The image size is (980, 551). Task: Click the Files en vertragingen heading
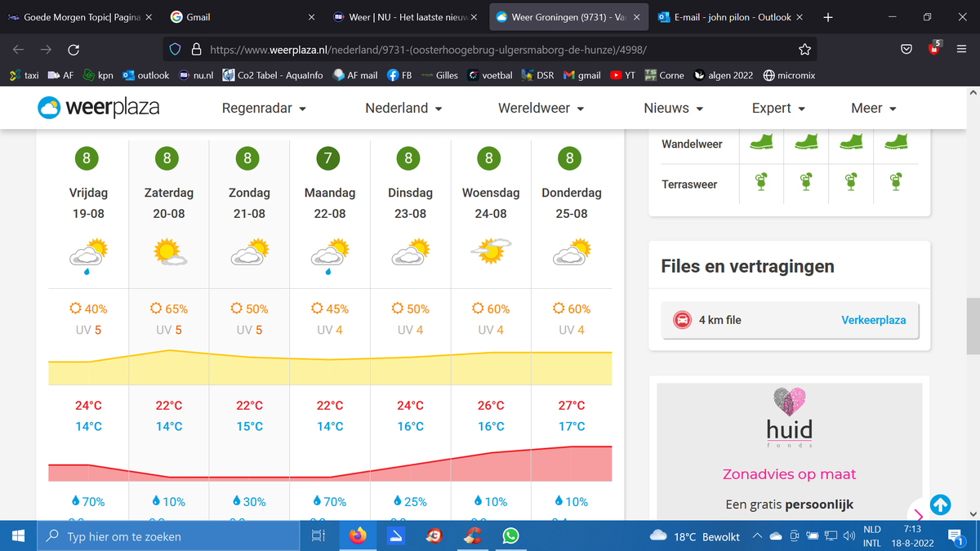pyautogui.click(x=747, y=266)
